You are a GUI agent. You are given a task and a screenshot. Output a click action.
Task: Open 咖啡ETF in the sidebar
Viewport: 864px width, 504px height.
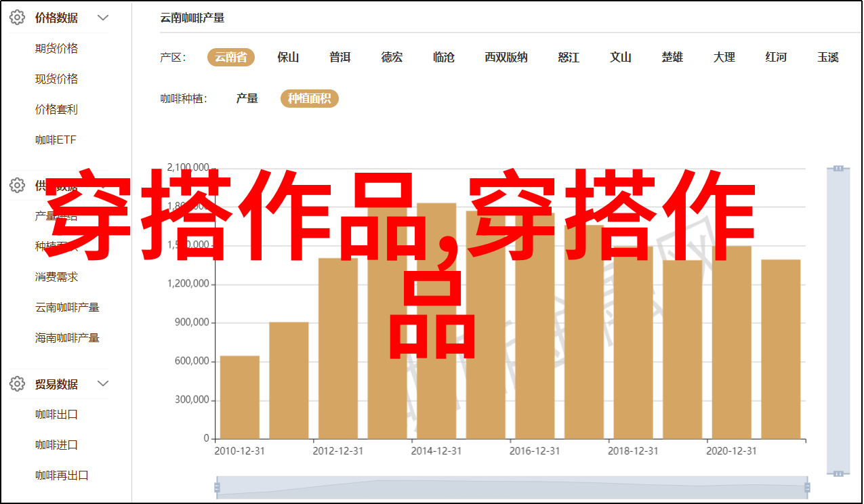pyautogui.click(x=56, y=140)
